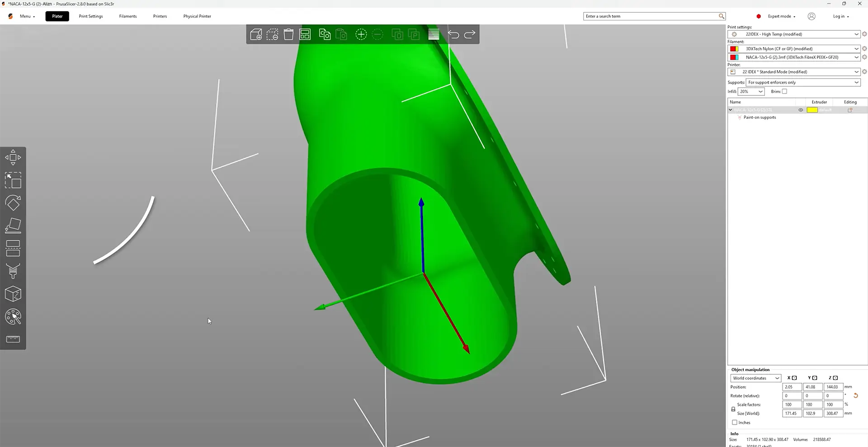The height and width of the screenshot is (447, 868).
Task: Click the search magnifier icon
Action: (x=722, y=16)
